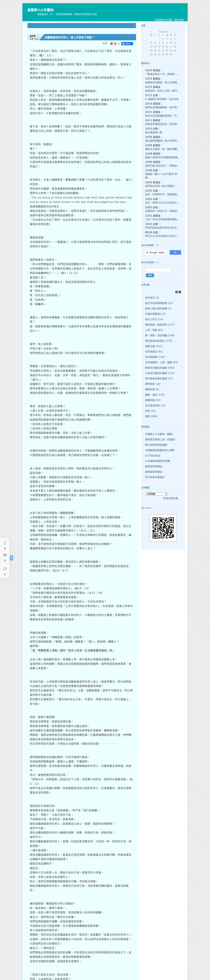This screenshot has width=210, height=980.
Task: Open link 手機版小小羊園地（鏡像）
Action: pos(159,434)
